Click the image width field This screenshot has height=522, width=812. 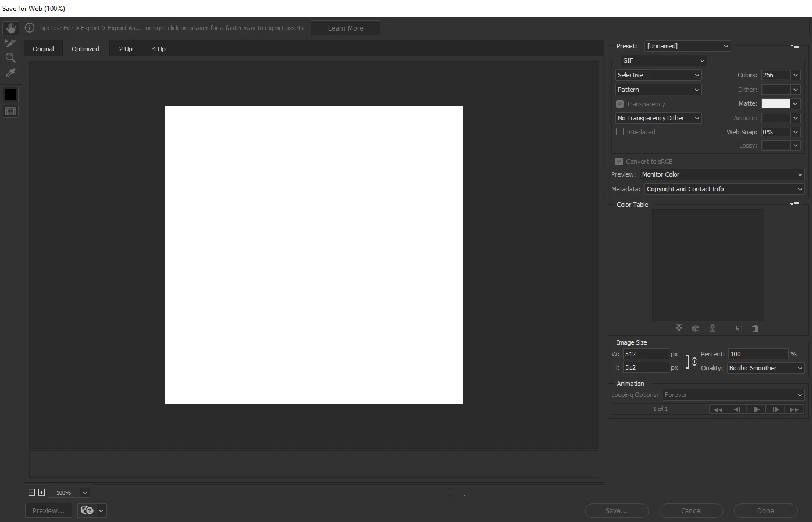[x=646, y=354]
